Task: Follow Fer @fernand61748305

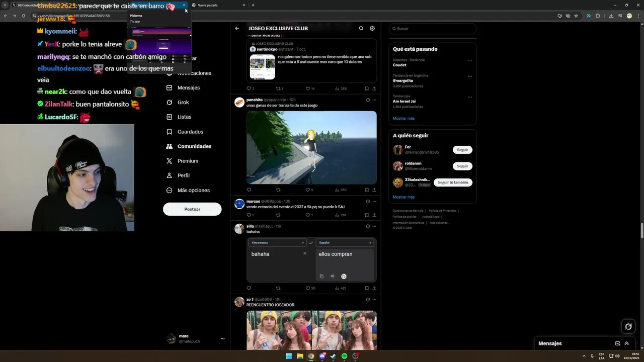Action: (462, 150)
